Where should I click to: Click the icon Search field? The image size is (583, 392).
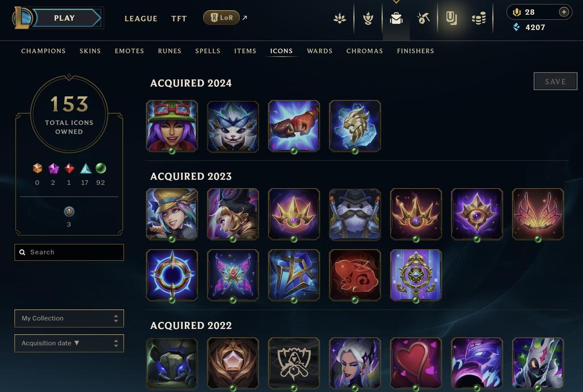pos(69,252)
